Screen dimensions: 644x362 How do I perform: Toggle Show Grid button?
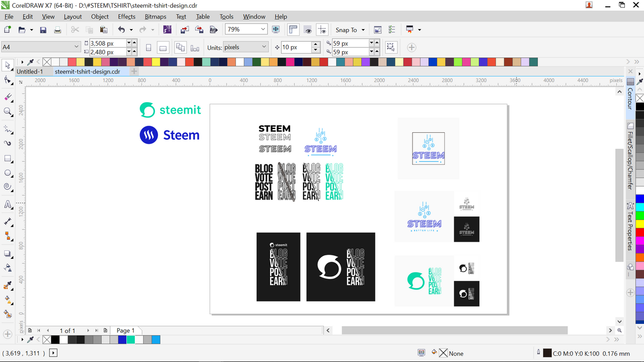pos(308,30)
